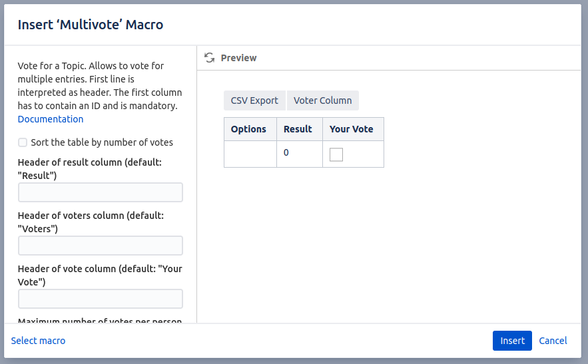
Task: Tick the Your Vote checkbox in preview table
Action: (336, 154)
